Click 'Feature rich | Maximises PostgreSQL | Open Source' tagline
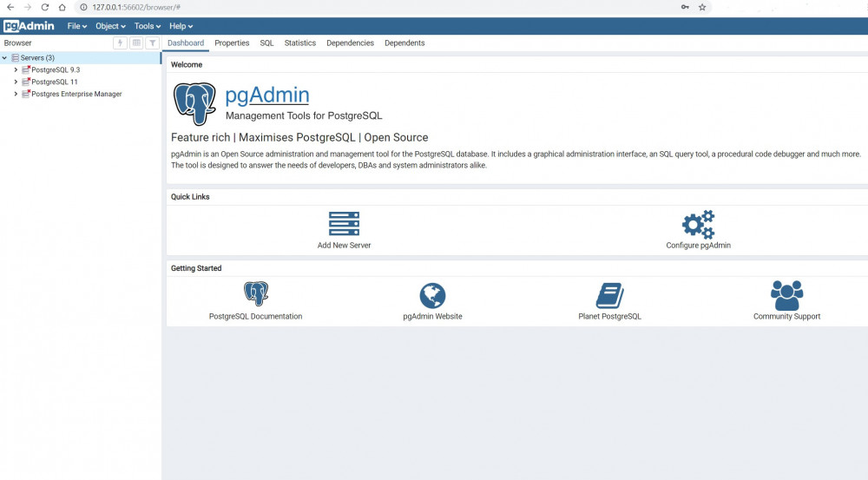The height and width of the screenshot is (480, 868). [x=299, y=137]
